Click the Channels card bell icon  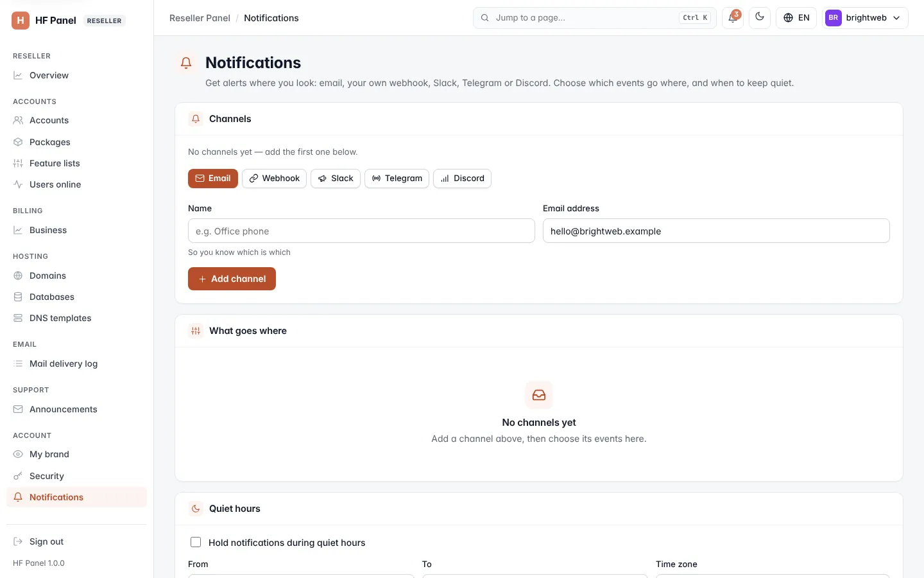pyautogui.click(x=196, y=119)
